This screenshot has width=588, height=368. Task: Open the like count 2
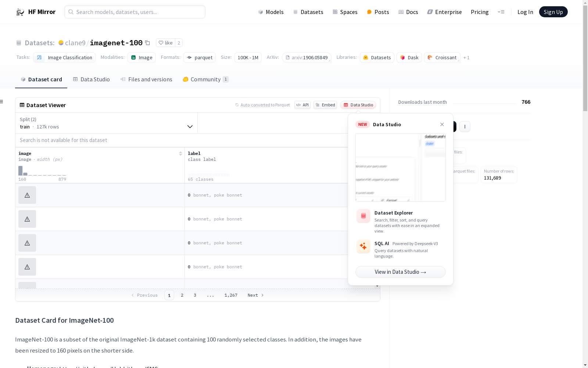179,43
